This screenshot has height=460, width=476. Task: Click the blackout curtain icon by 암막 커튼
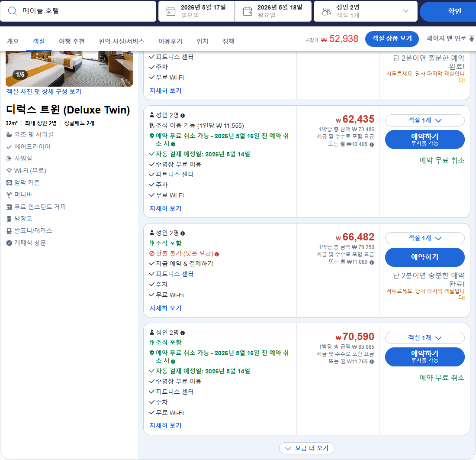click(9, 183)
